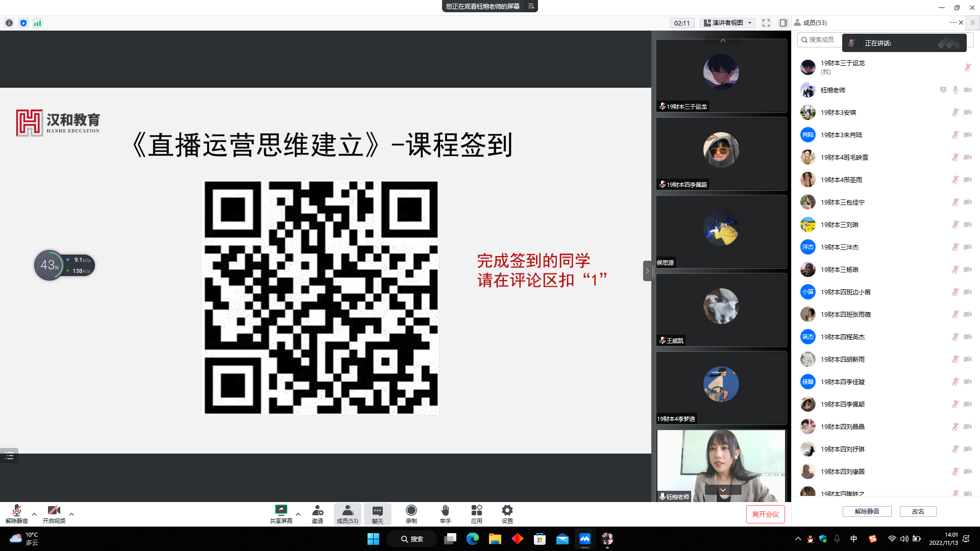
Task: Click the 改名 rename button
Action: coord(918,511)
